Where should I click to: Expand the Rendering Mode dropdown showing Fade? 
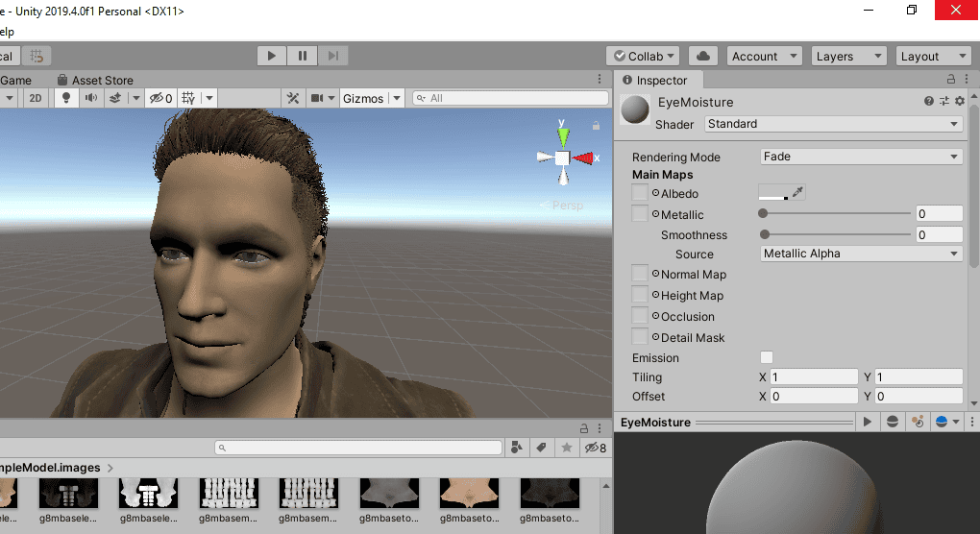click(x=861, y=157)
